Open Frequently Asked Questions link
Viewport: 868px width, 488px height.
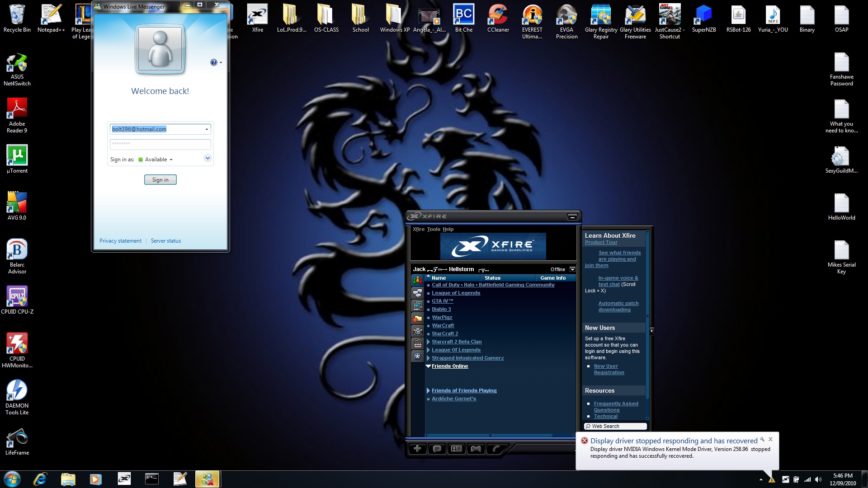pos(616,407)
